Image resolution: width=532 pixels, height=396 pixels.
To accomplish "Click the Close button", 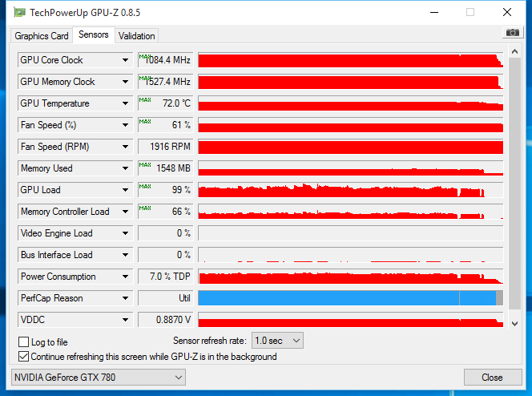I will coord(493,378).
